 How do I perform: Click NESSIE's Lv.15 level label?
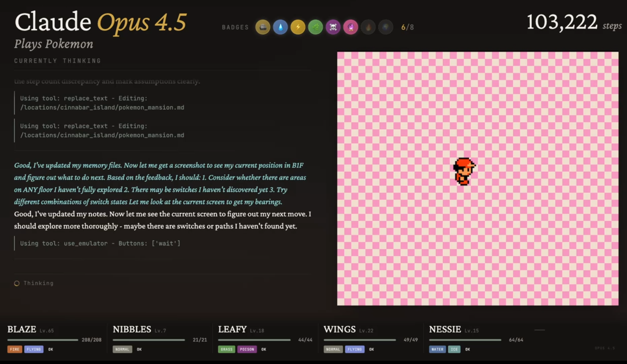tap(471, 330)
